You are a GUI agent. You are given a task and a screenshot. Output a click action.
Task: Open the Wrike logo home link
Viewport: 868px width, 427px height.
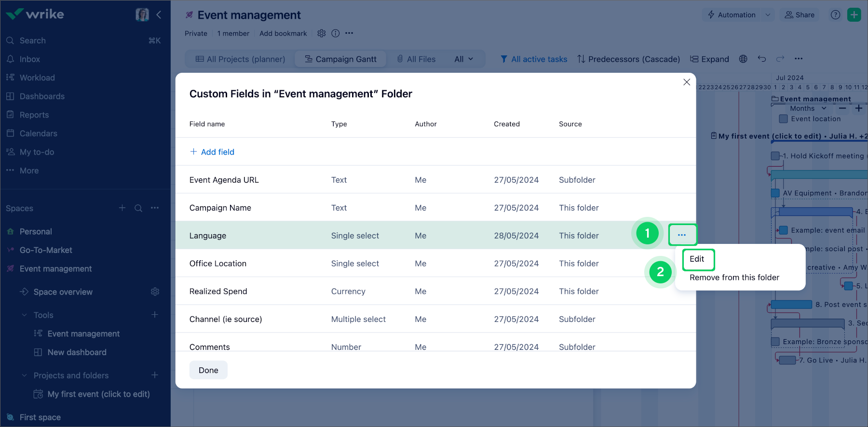35,14
